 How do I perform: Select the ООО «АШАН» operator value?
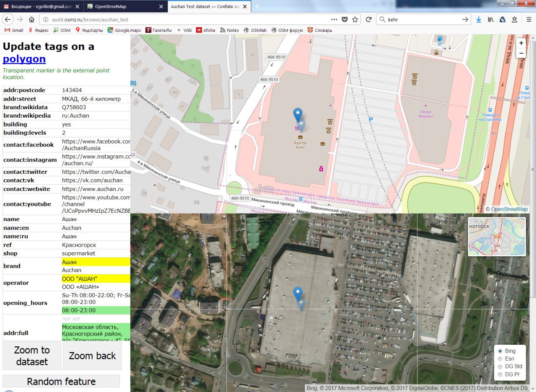point(80,287)
